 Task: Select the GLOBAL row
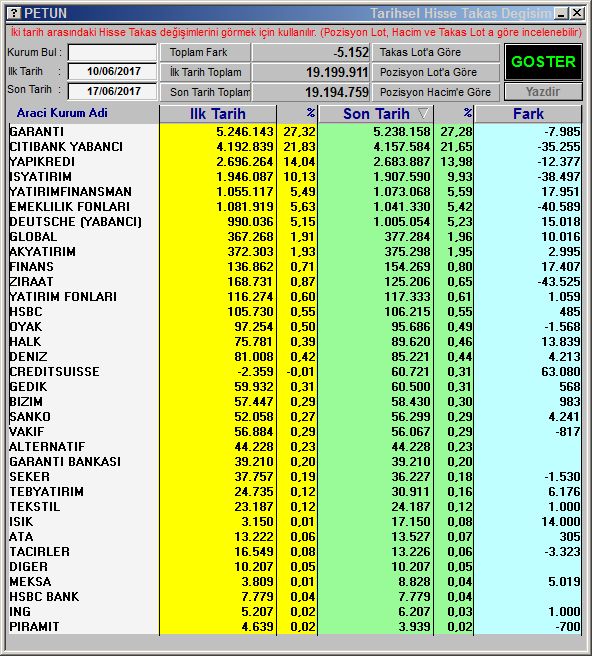pyautogui.click(x=295, y=237)
